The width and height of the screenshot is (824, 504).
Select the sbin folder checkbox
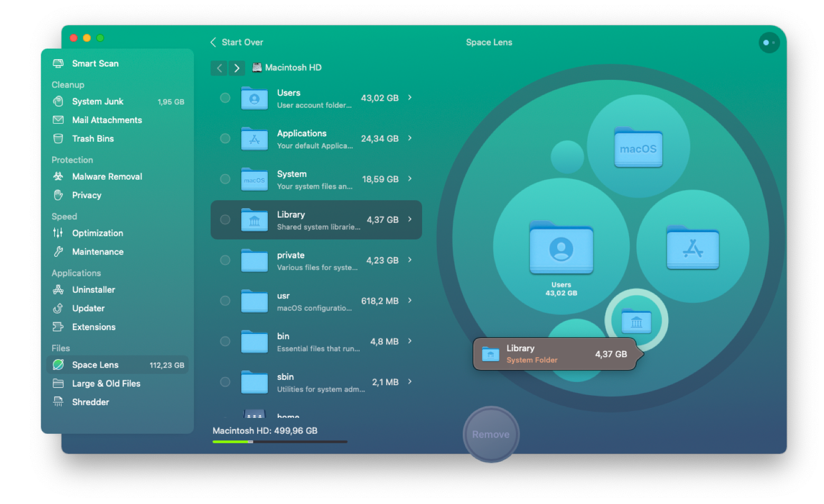coord(225,382)
